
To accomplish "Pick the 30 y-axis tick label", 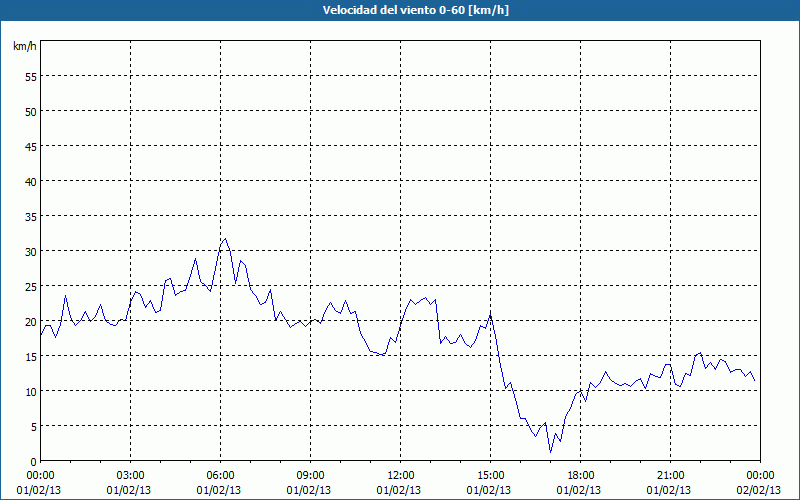I will [31, 252].
